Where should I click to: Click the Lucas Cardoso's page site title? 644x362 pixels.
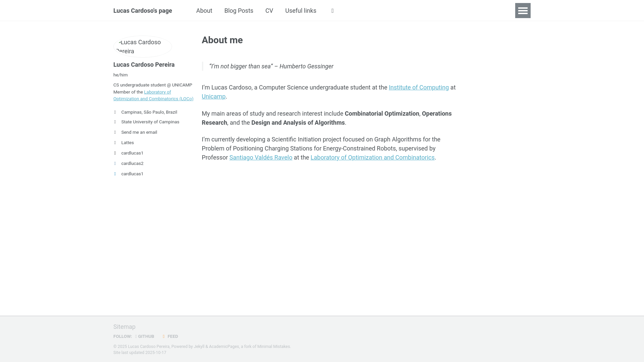(143, 11)
